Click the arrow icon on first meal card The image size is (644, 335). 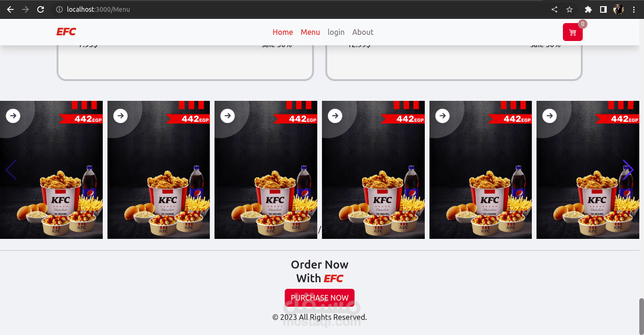pos(13,115)
